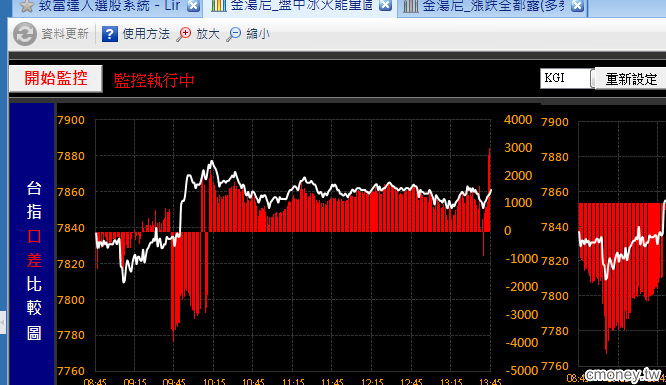Screen dimensions: 666x385
Task: Close the 金湯尼_漲跌全都露 tab
Action: [x=577, y=6]
